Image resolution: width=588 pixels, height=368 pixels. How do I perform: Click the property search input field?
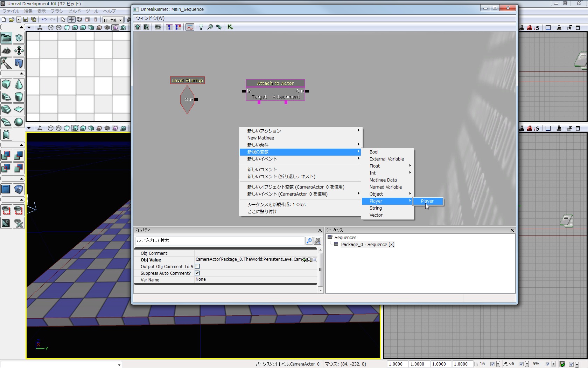coord(220,240)
